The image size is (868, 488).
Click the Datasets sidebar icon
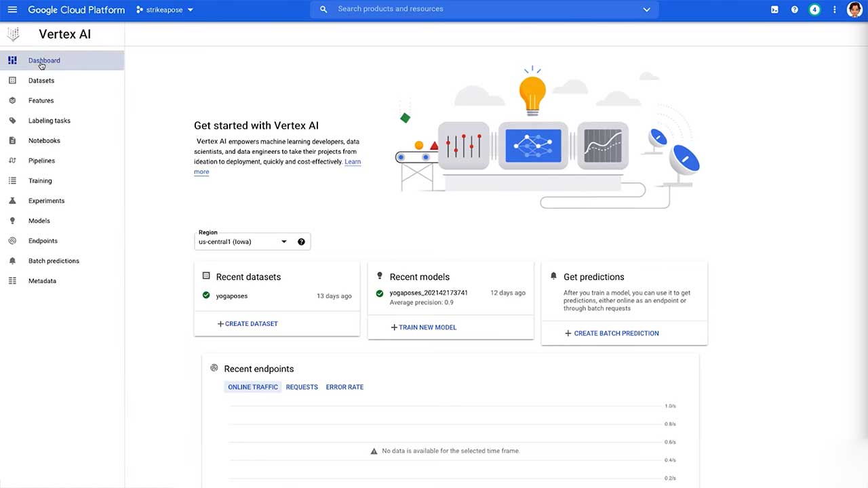12,81
